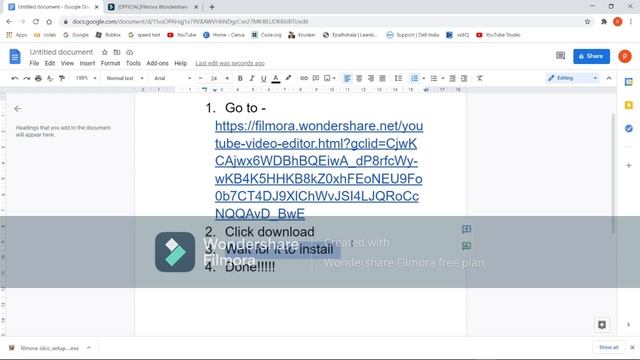Star the Untitled document

104,52
